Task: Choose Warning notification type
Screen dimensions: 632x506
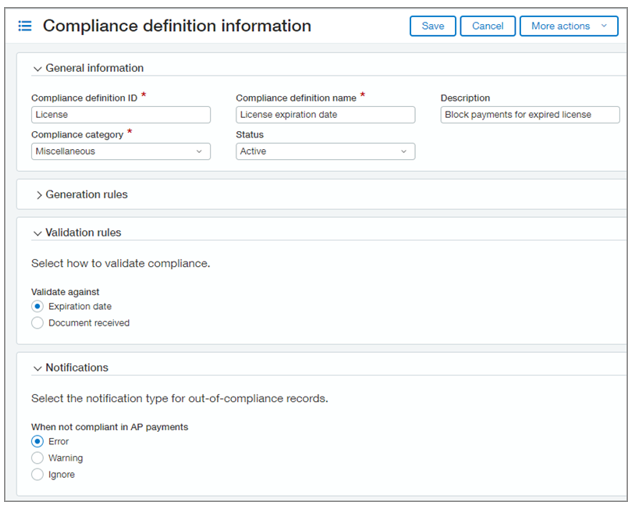Action: coord(38,458)
